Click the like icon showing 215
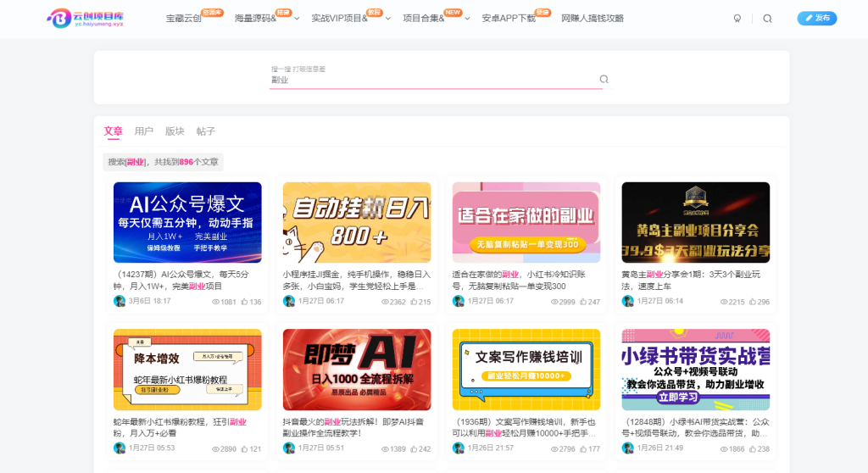The image size is (868, 473). pyautogui.click(x=414, y=302)
